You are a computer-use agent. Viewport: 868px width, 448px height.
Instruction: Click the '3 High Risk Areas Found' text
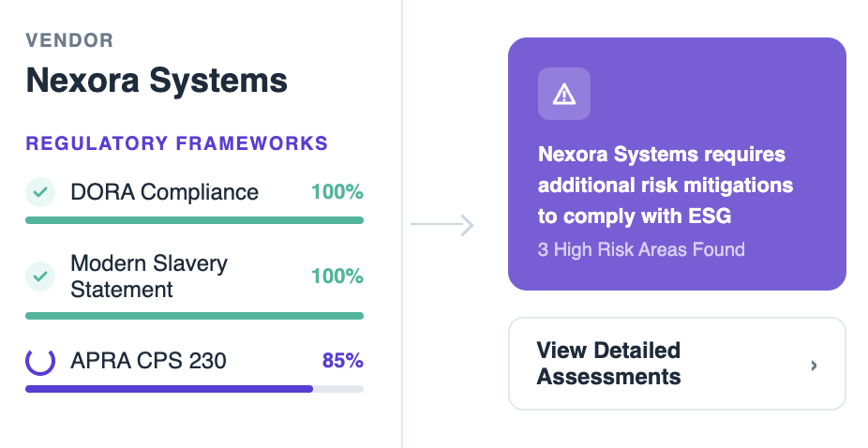click(641, 249)
